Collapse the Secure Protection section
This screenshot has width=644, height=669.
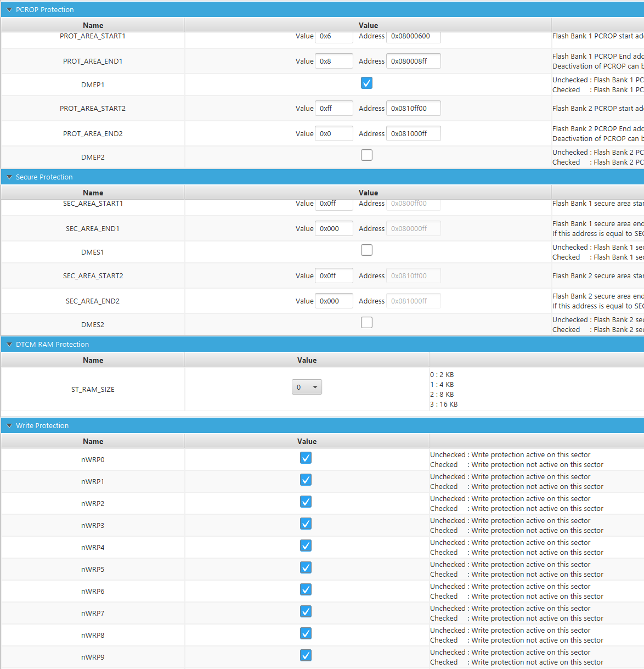point(9,177)
